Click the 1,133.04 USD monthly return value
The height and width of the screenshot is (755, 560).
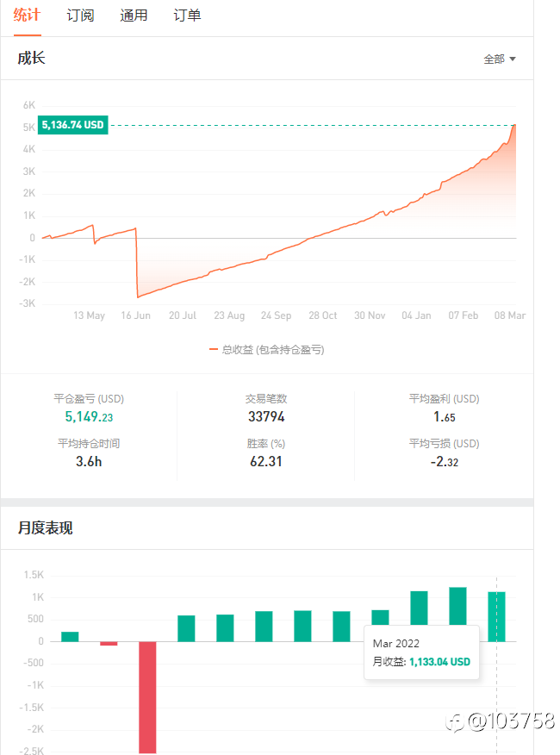[x=439, y=662]
